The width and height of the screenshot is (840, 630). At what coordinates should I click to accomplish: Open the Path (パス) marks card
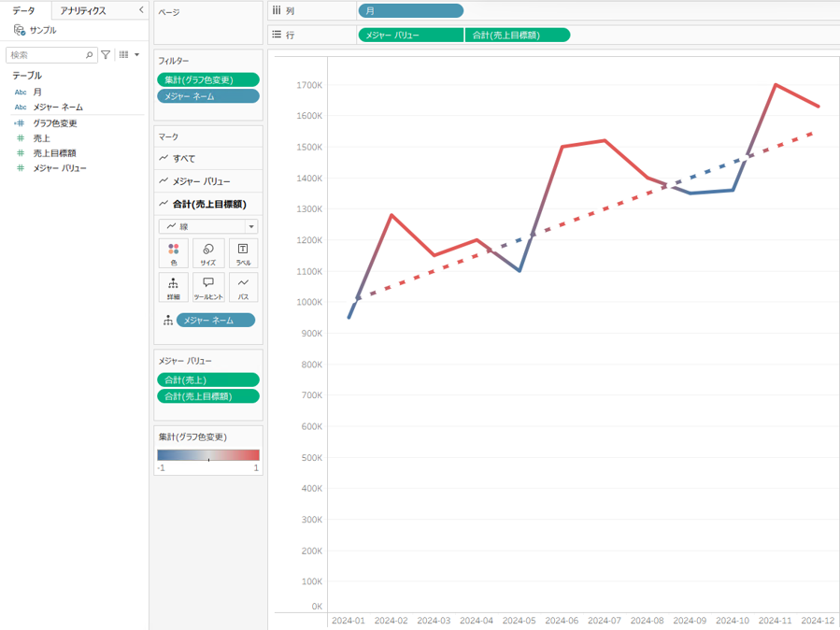[243, 287]
